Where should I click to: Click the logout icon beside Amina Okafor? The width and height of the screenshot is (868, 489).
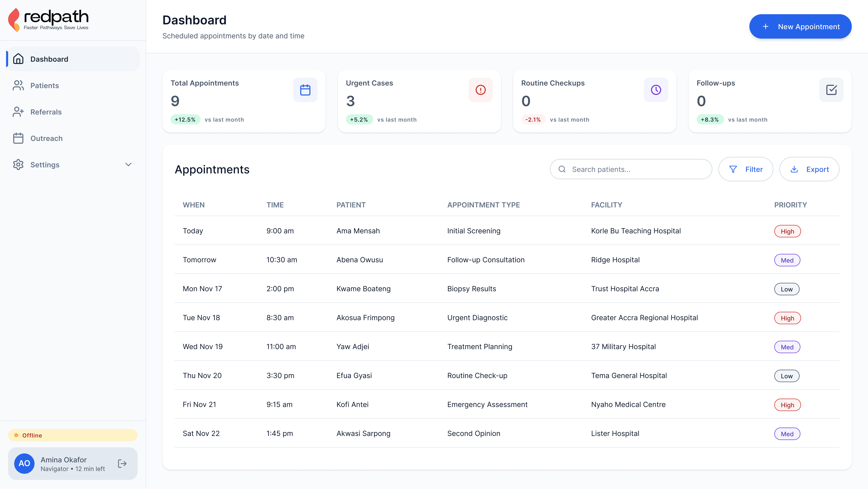click(122, 464)
